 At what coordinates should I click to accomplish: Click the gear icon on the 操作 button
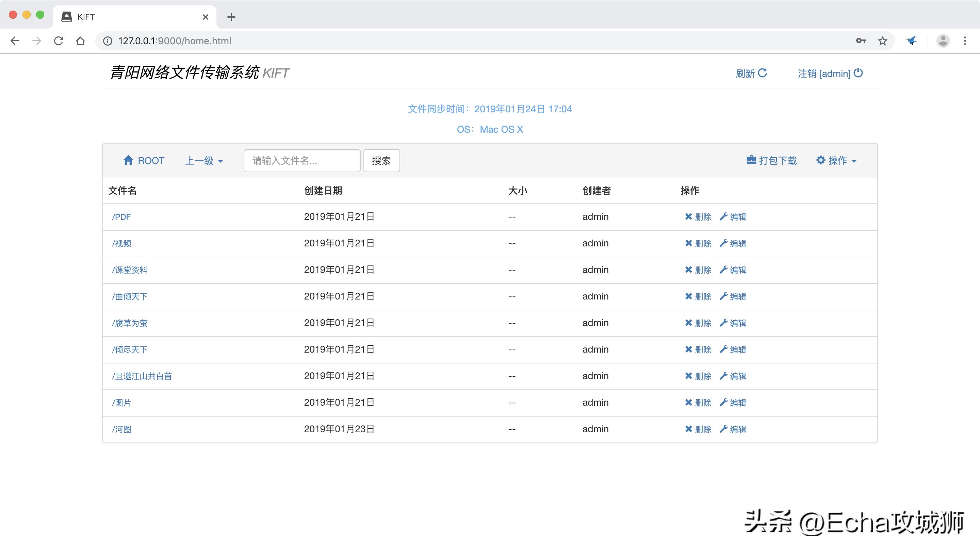[821, 160]
